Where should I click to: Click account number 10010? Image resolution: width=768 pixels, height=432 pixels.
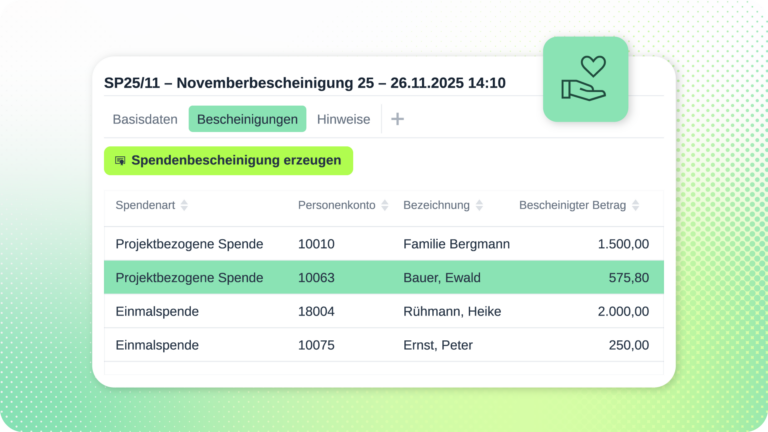click(x=316, y=243)
